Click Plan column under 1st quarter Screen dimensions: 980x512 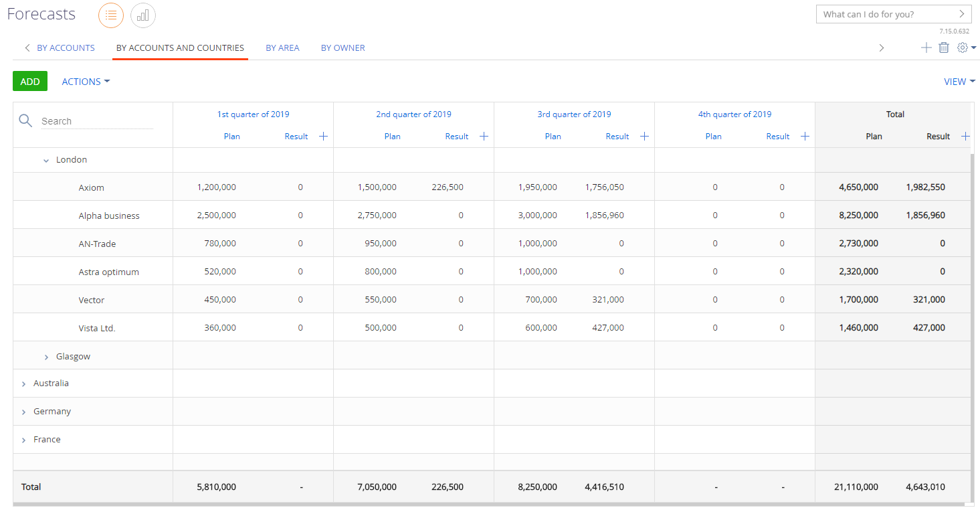coord(232,136)
